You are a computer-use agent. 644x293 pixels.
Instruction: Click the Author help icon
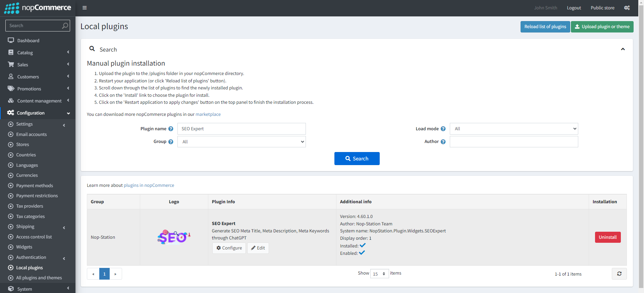(x=443, y=142)
